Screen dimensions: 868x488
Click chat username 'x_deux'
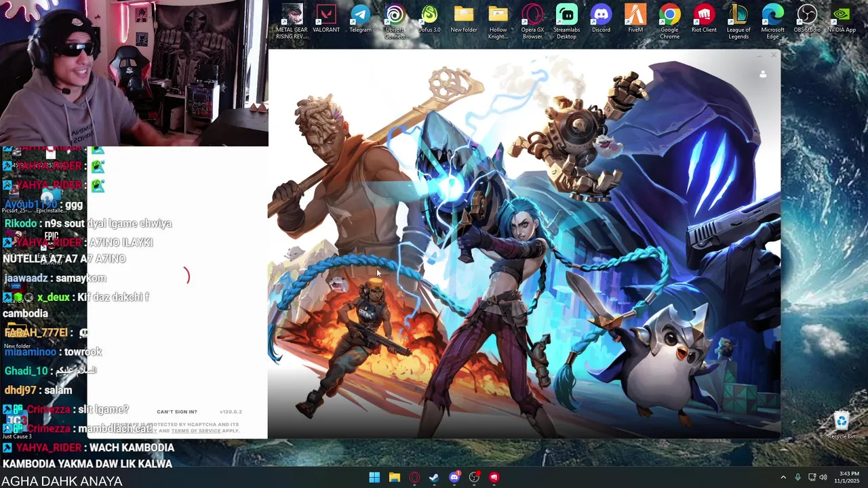(x=54, y=297)
